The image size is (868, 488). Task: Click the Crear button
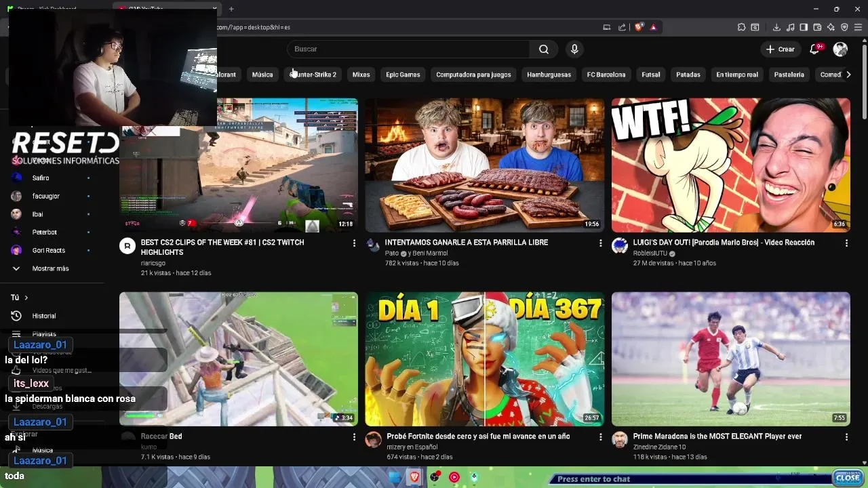[x=780, y=49]
